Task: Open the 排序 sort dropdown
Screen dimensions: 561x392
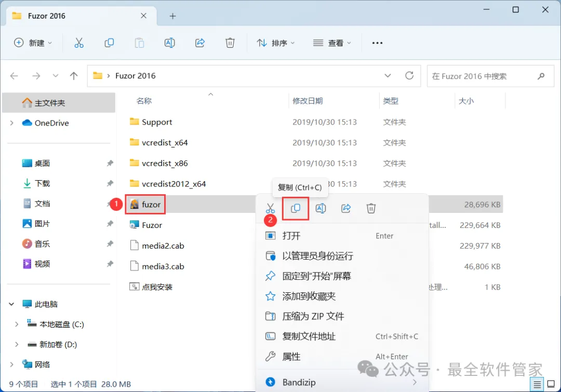Action: coord(276,43)
